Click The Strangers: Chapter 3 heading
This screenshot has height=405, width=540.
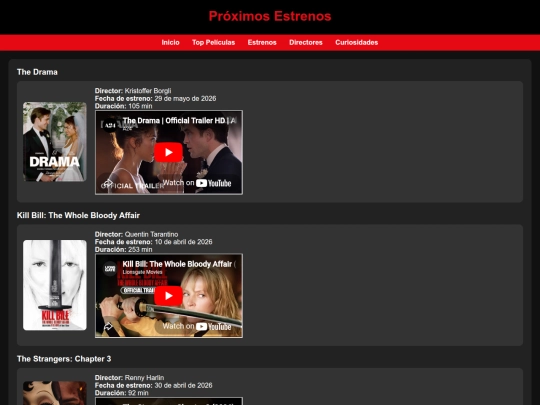64,359
